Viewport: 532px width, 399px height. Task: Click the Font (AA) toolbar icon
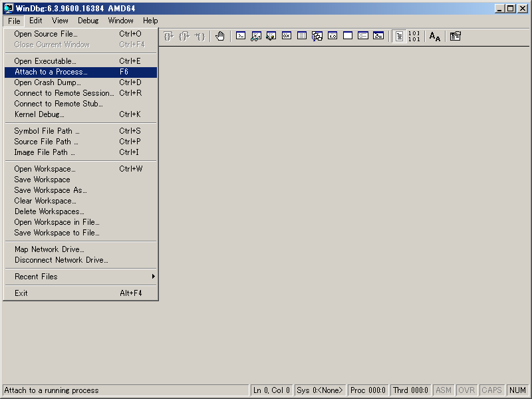coord(435,36)
